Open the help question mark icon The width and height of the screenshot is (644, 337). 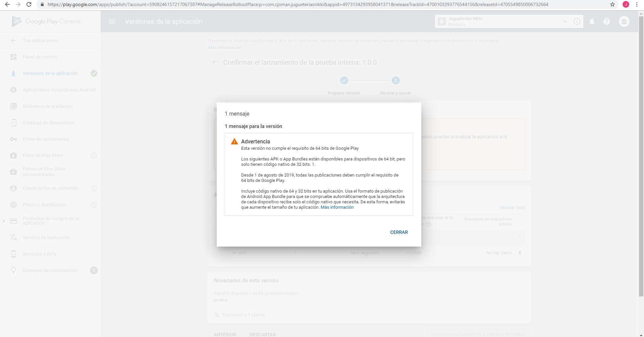tap(607, 21)
